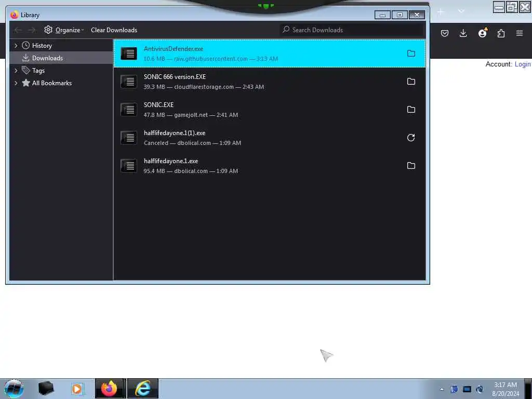Screen dimensions: 532x399
Task: Focus the Search Downloads field
Action: (352, 30)
